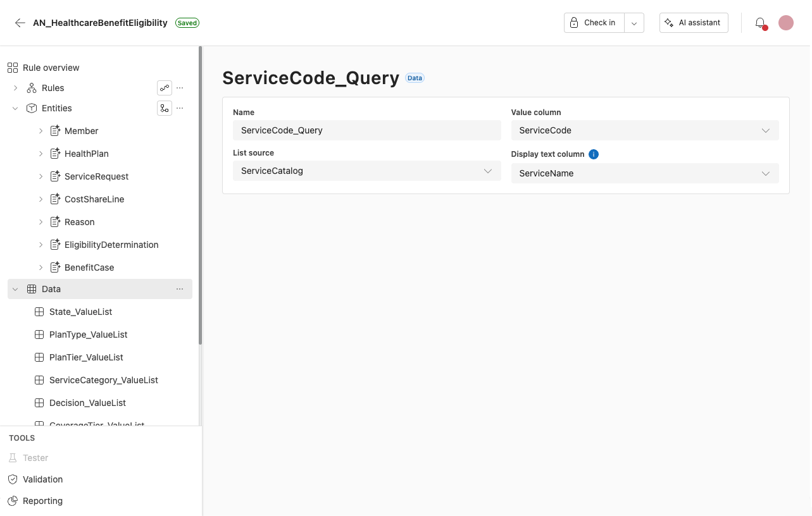Open the Data more options ellipsis
Viewport: 812px width, 516px height.
point(180,289)
